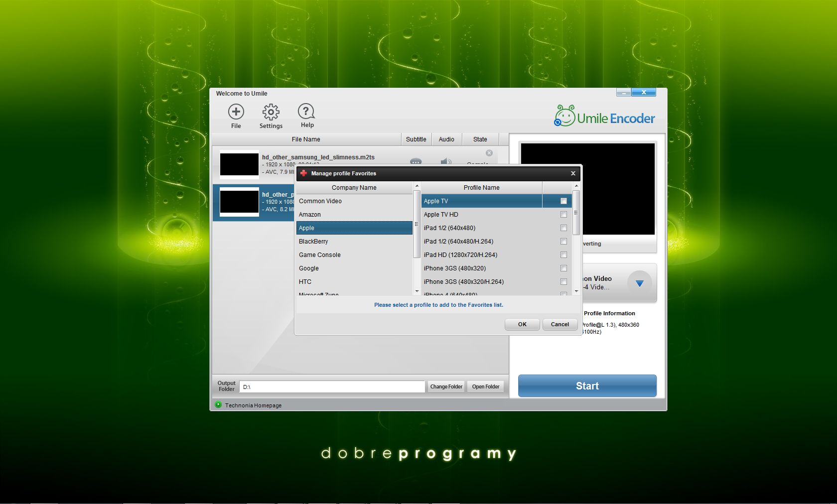837x504 pixels.
Task: Select Google in company list
Action: [354, 268]
